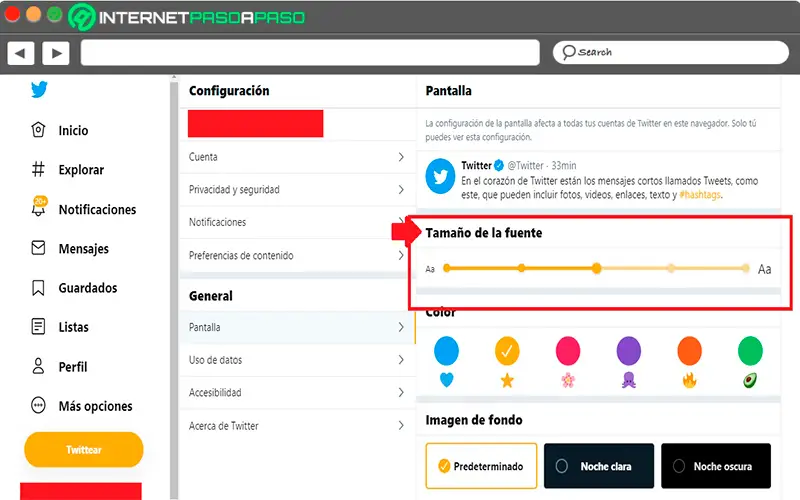
Task: Open Inicio home icon in sidebar
Action: point(38,130)
